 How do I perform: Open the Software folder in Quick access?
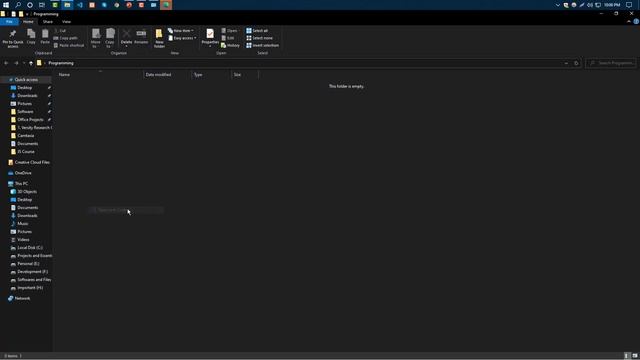coord(25,111)
